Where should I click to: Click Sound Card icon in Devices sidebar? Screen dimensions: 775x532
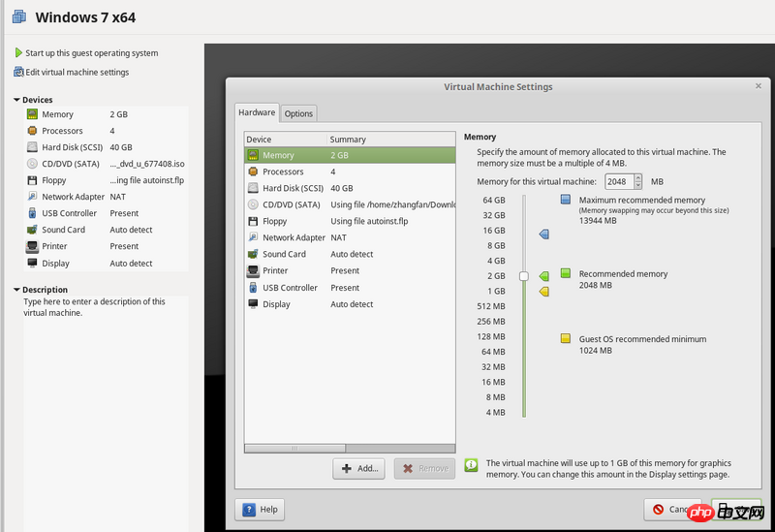pos(32,230)
